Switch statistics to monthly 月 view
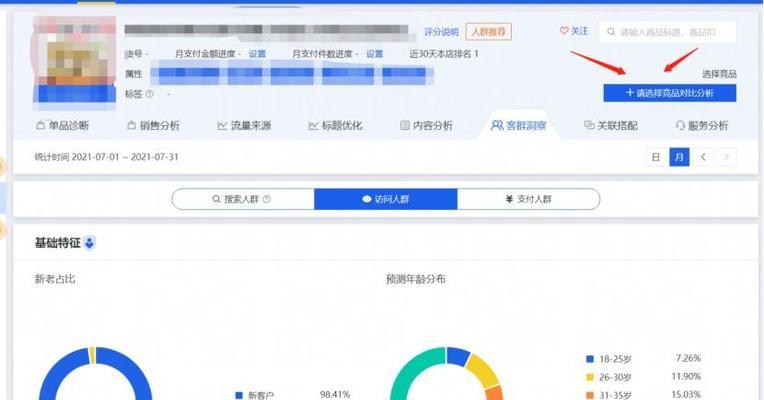This screenshot has width=764, height=400. [679, 157]
